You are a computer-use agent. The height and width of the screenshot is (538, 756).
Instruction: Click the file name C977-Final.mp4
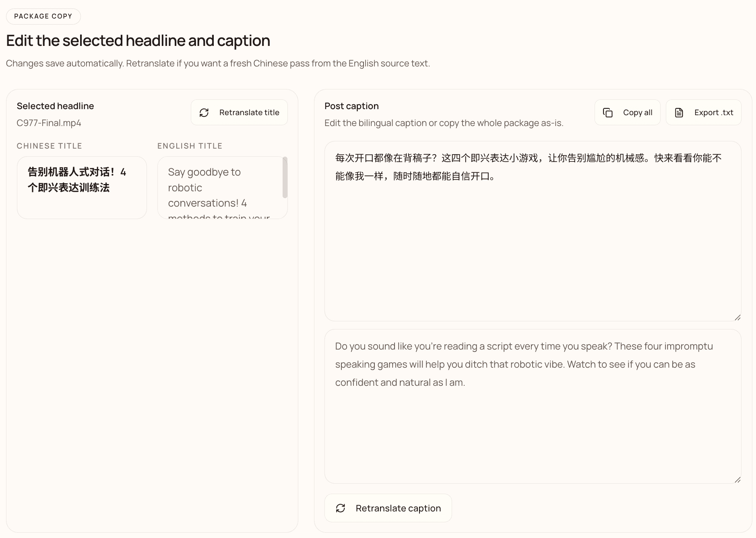click(49, 123)
